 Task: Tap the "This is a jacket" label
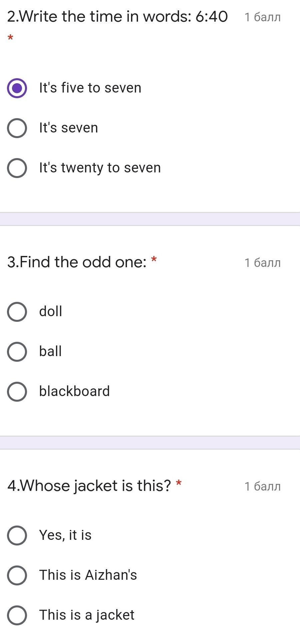point(87,615)
